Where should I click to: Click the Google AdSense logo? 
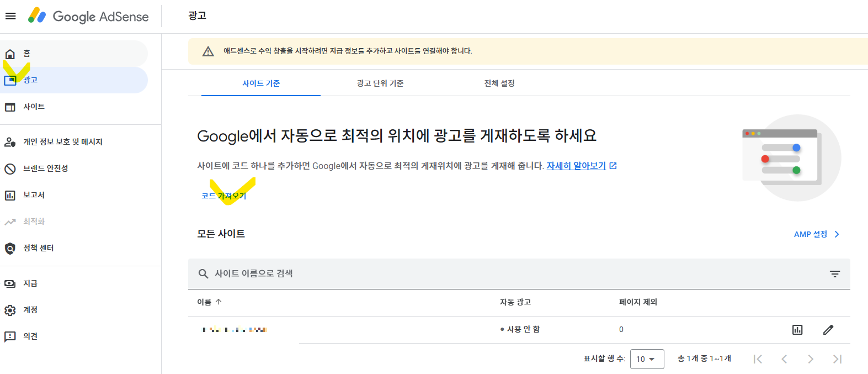tap(89, 16)
